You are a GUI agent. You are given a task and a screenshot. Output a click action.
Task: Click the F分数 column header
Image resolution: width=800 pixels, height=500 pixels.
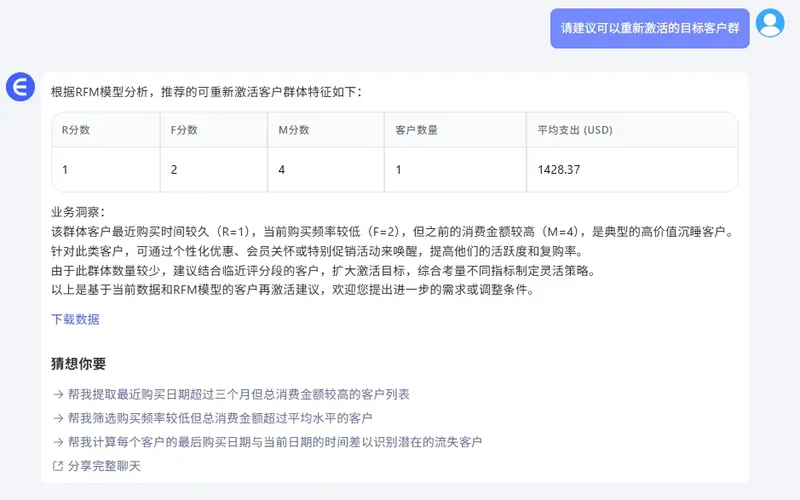point(184,130)
